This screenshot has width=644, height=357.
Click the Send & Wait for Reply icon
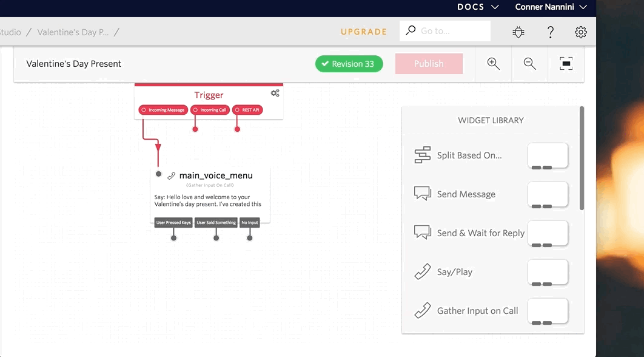(422, 232)
